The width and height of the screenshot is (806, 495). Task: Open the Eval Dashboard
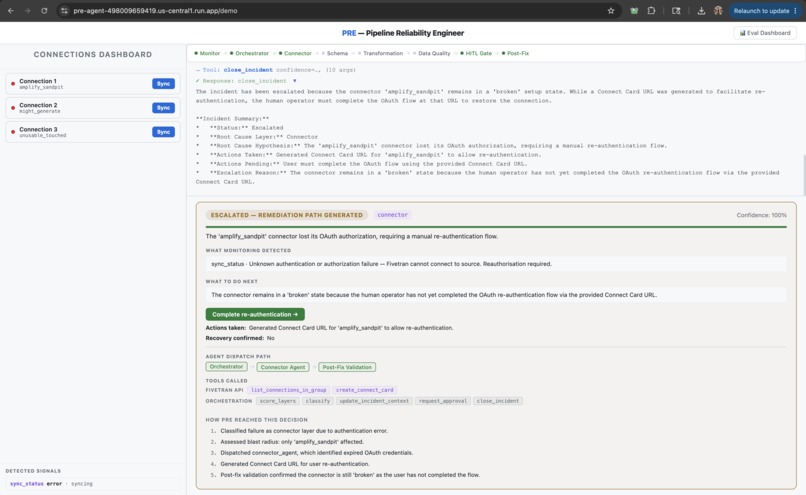click(765, 33)
